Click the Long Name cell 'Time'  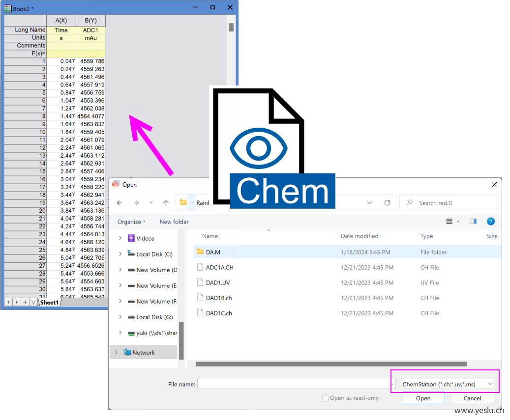point(61,30)
